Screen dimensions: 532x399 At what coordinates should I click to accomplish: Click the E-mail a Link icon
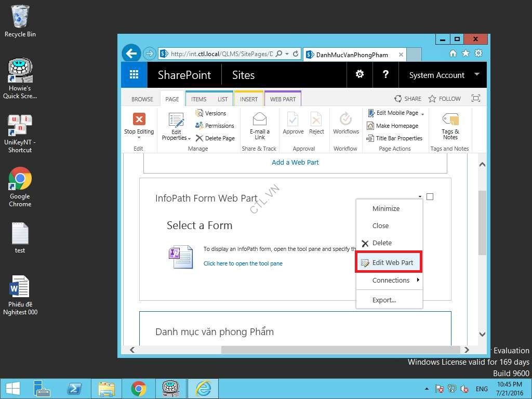click(260, 119)
